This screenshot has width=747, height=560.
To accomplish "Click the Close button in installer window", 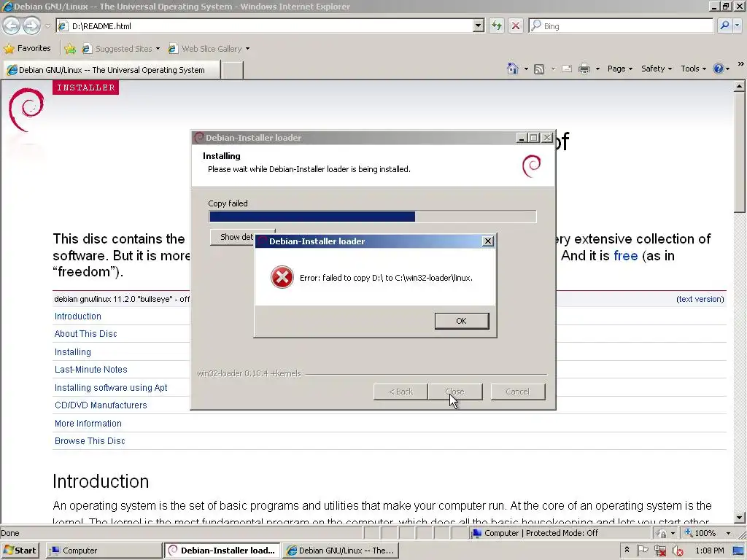I will pos(455,392).
